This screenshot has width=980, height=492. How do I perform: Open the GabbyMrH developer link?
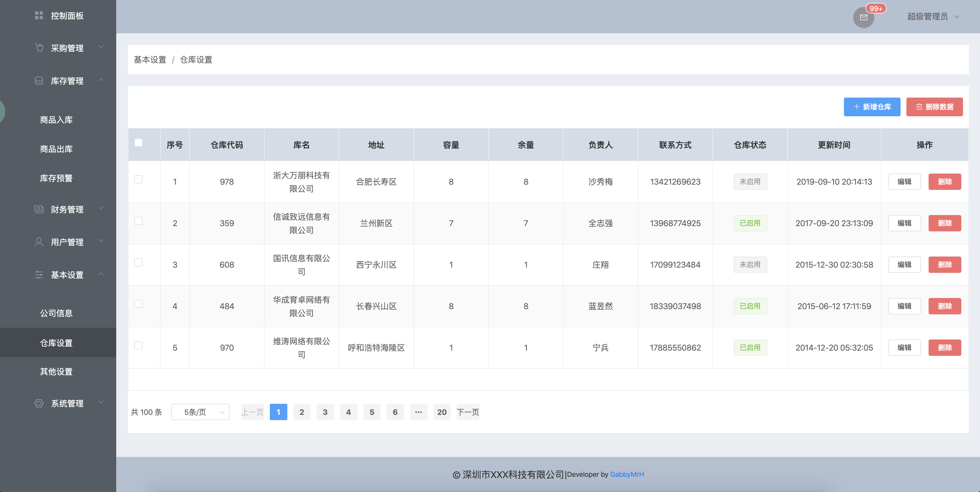click(x=627, y=474)
